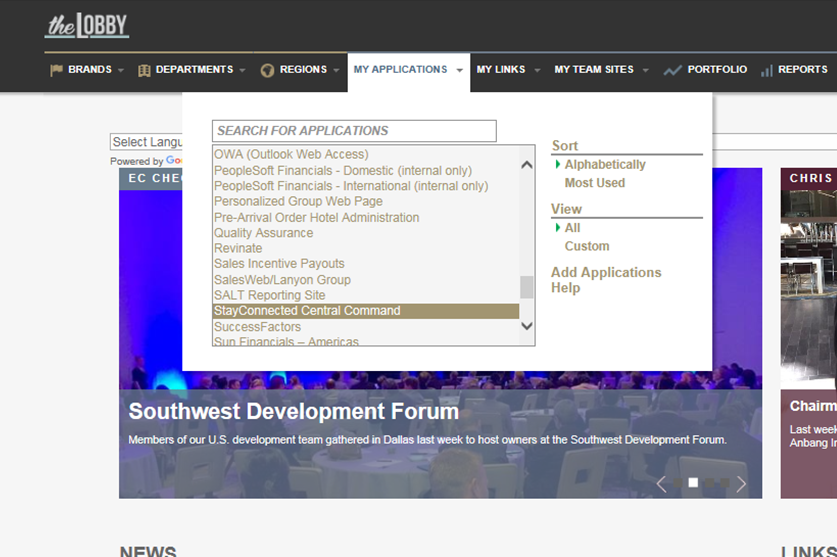Screen dimensions: 837x557
Task: Click the applications list scroll down arrow
Action: (x=526, y=326)
